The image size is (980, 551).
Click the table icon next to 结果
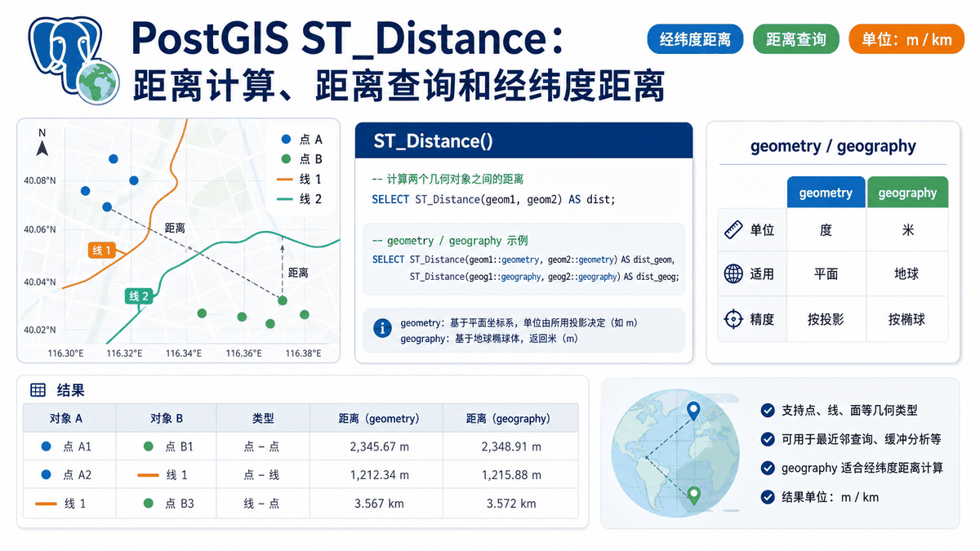click(38, 390)
